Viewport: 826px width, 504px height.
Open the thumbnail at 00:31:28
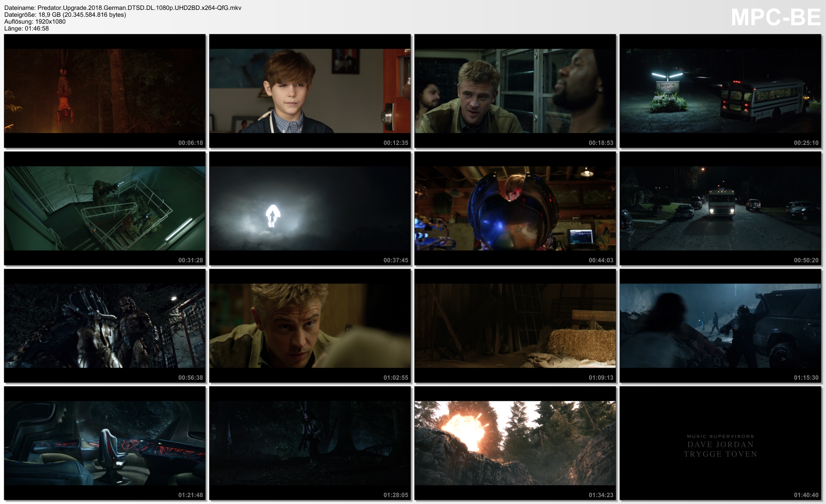pyautogui.click(x=105, y=208)
